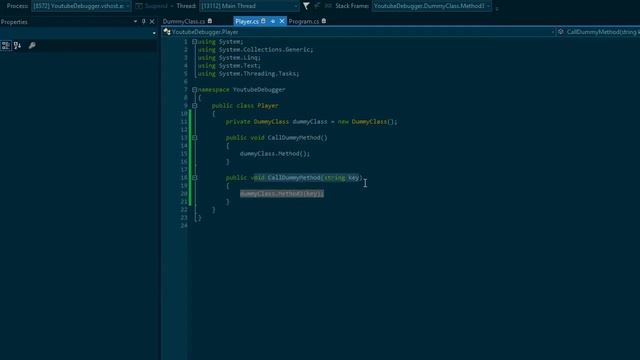
Task: Collapse the namespace YoutubeDebugger block
Action: [195, 89]
